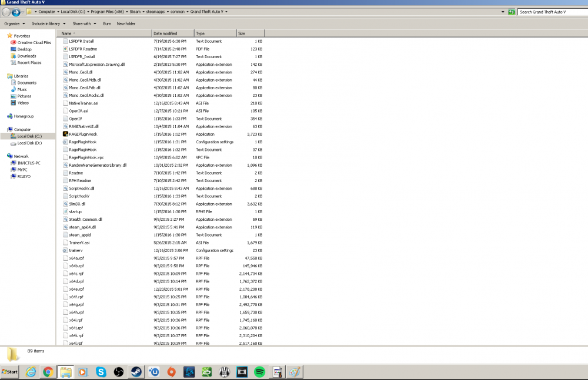Open the address bar history dropdown arrow
Viewport: 588px width, 380px height.
click(503, 12)
